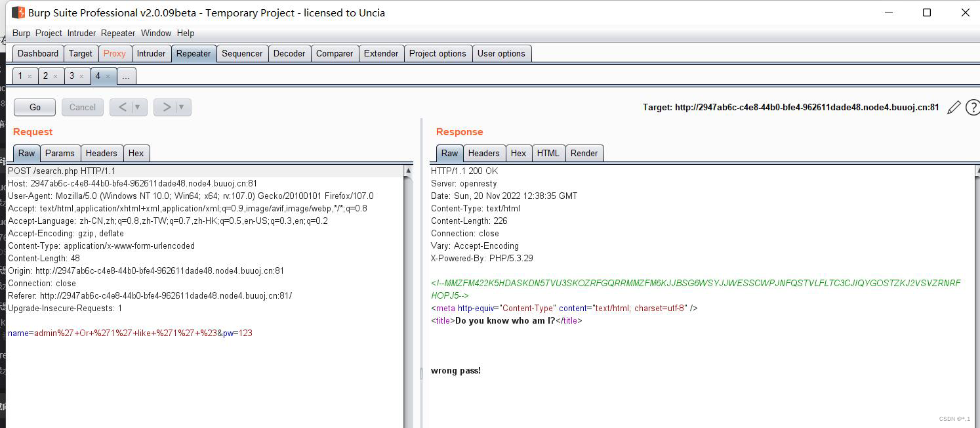This screenshot has width=980, height=428.
Task: Click the Referer request header line
Action: [150, 295]
